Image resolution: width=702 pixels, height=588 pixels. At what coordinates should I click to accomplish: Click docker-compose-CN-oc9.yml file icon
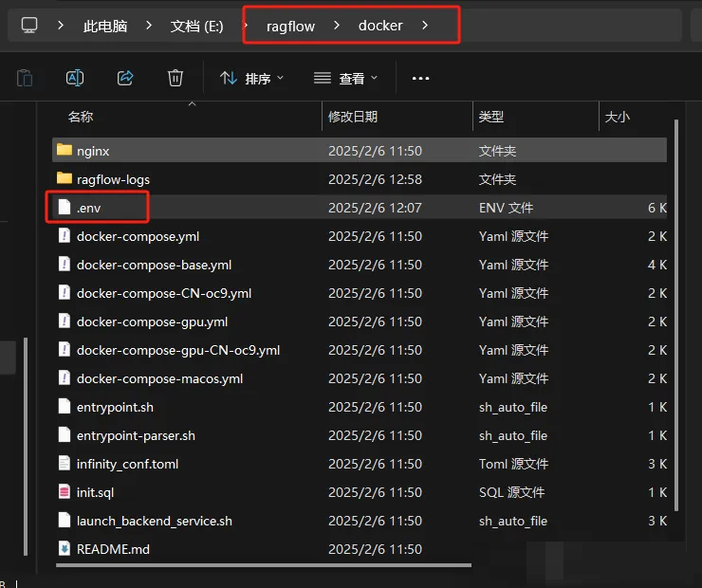pos(65,292)
